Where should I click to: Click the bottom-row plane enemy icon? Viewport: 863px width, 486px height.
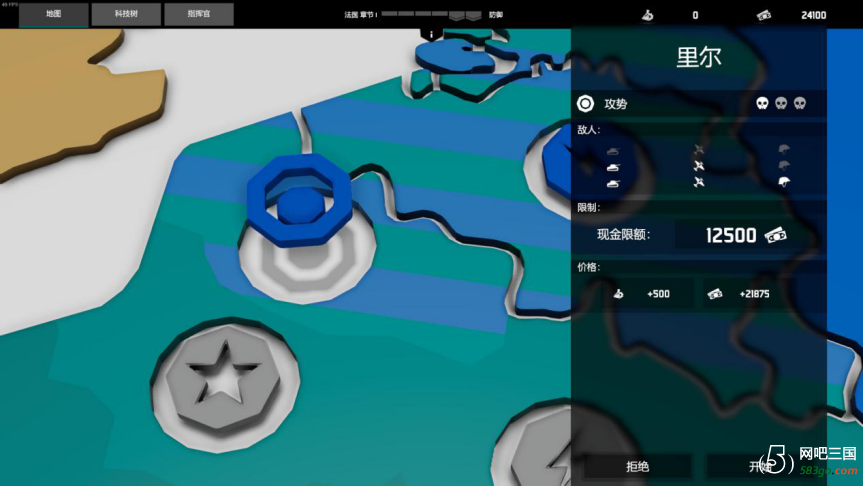[699, 182]
